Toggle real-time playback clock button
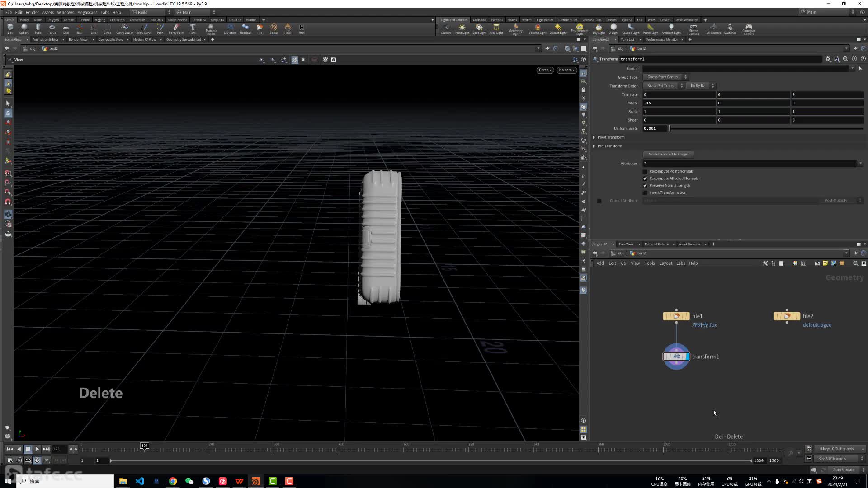The width and height of the screenshot is (868, 488). [x=37, y=460]
